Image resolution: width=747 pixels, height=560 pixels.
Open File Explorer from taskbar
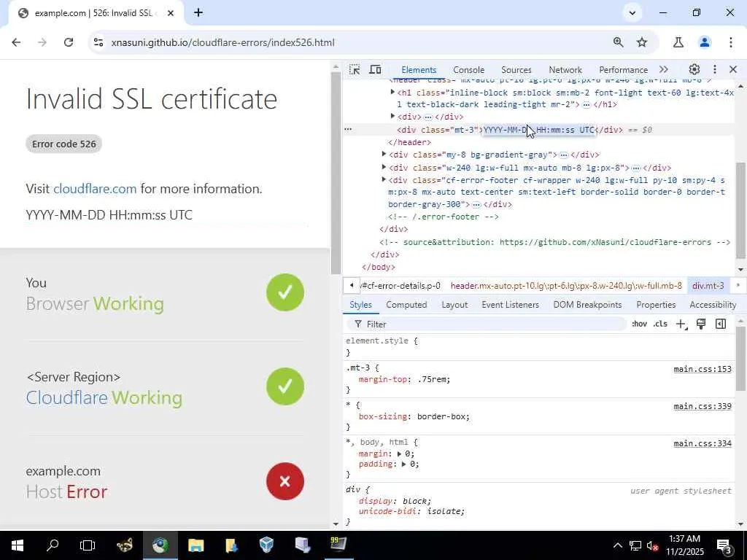coord(196,545)
